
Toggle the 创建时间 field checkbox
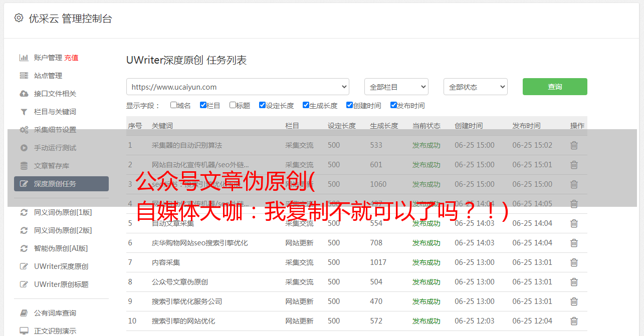click(x=349, y=105)
